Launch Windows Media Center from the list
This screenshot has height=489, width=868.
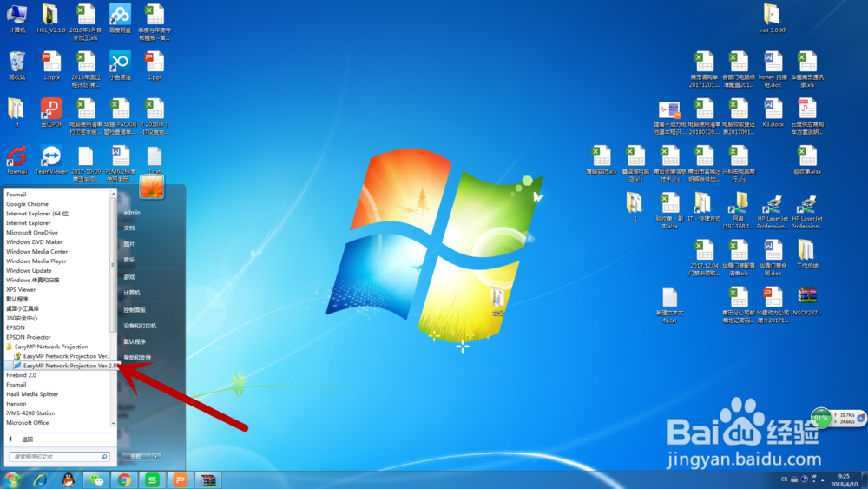36,251
